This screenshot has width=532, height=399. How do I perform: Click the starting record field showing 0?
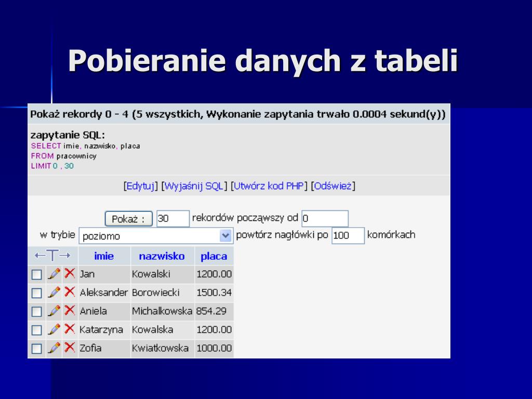(325, 219)
